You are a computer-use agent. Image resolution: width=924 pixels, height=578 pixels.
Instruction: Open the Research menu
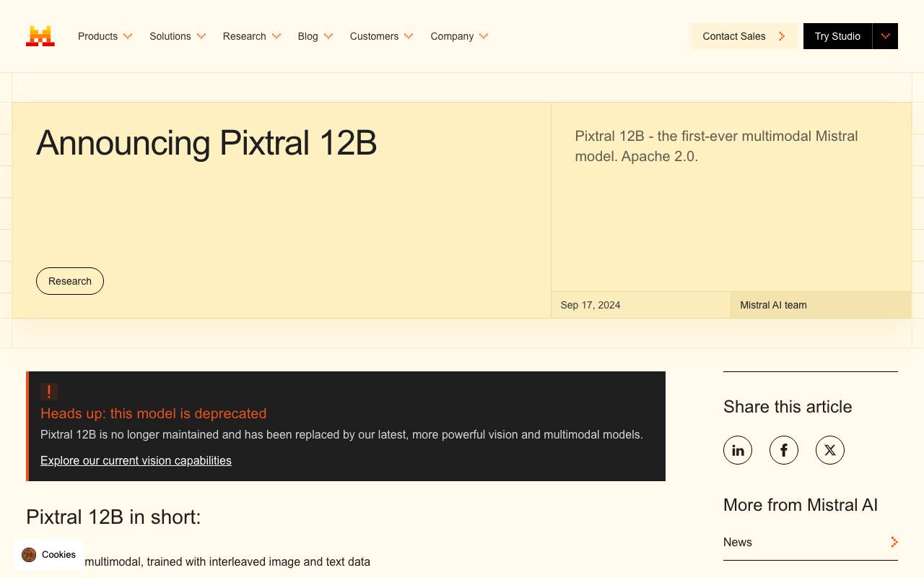252,36
